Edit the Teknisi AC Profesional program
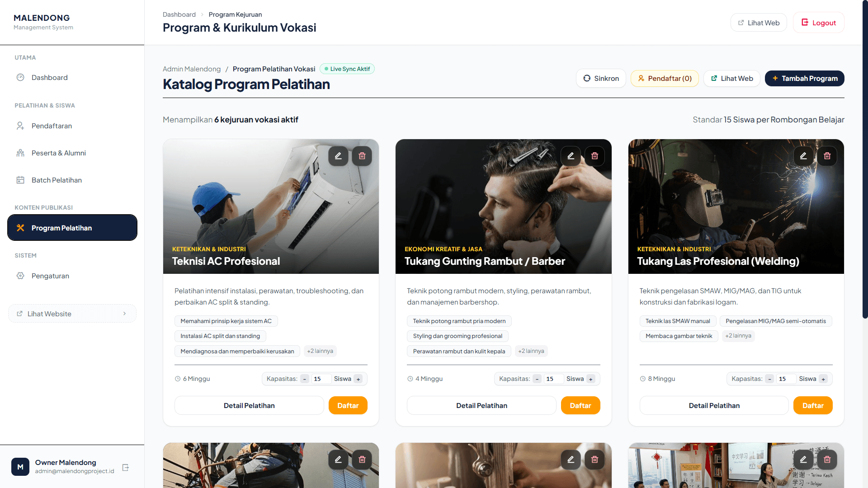Screen dimensions: 868x488 [338, 156]
